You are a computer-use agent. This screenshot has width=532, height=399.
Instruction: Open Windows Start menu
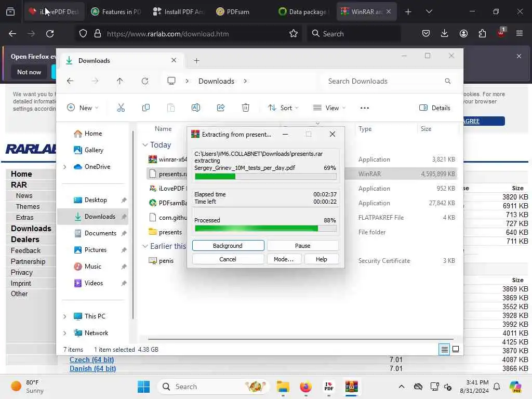pyautogui.click(x=143, y=387)
